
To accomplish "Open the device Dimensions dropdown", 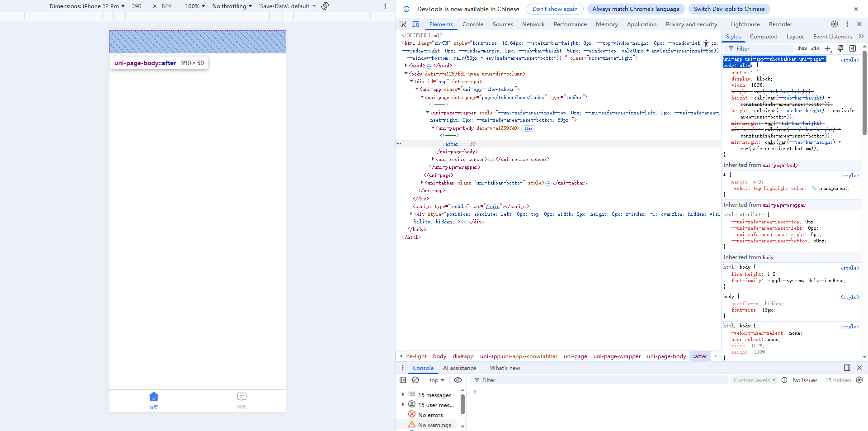I will pyautogui.click(x=87, y=6).
